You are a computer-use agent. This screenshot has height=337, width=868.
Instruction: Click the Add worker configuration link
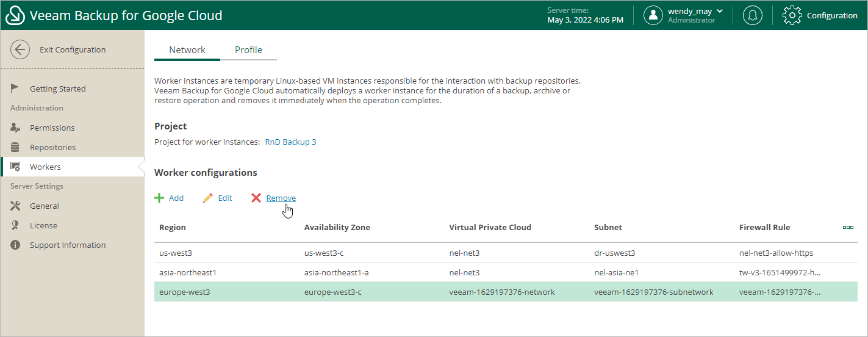[x=176, y=198]
